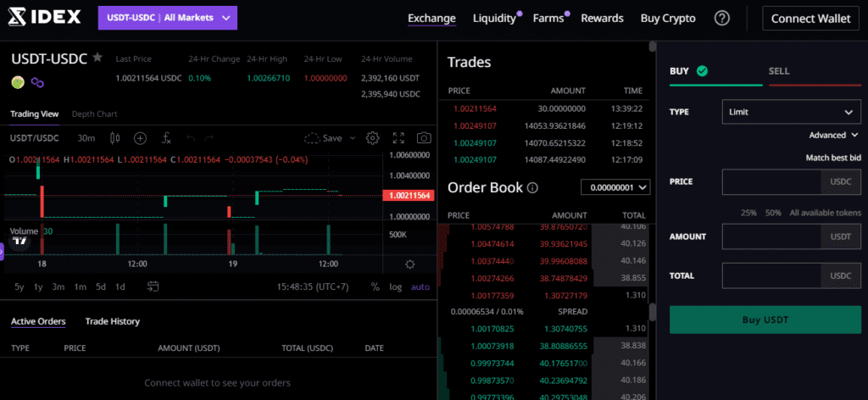868x400 pixels.
Task: Open the Rewards page
Action: (603, 19)
